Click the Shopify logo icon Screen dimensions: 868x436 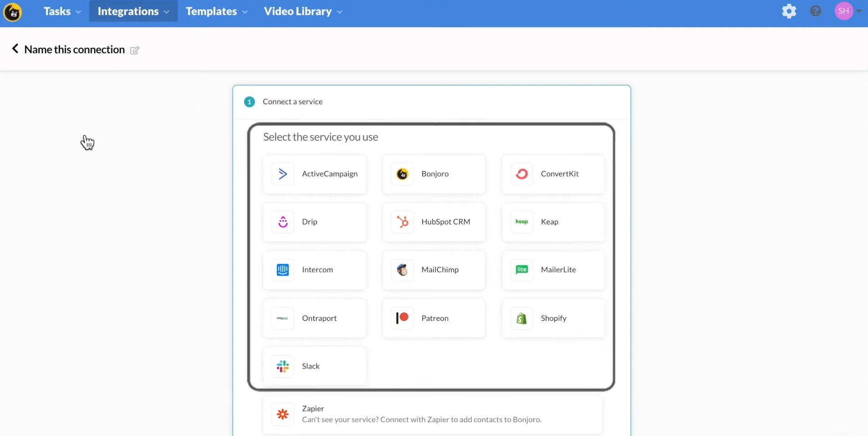[x=522, y=318]
